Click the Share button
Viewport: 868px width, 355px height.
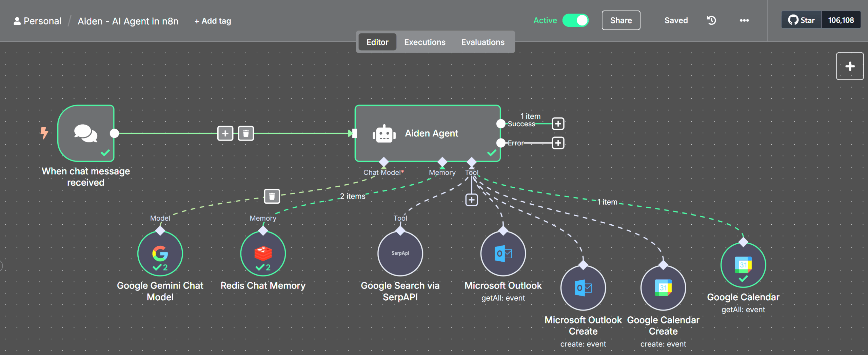coord(621,20)
